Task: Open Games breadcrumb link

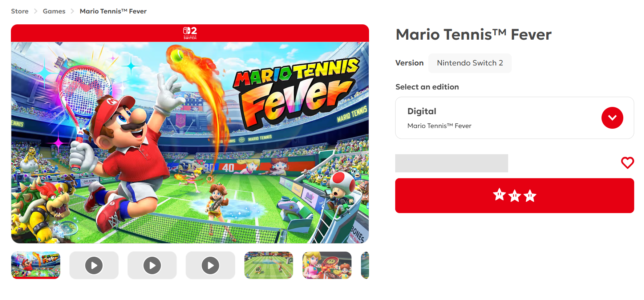Action: click(x=54, y=11)
